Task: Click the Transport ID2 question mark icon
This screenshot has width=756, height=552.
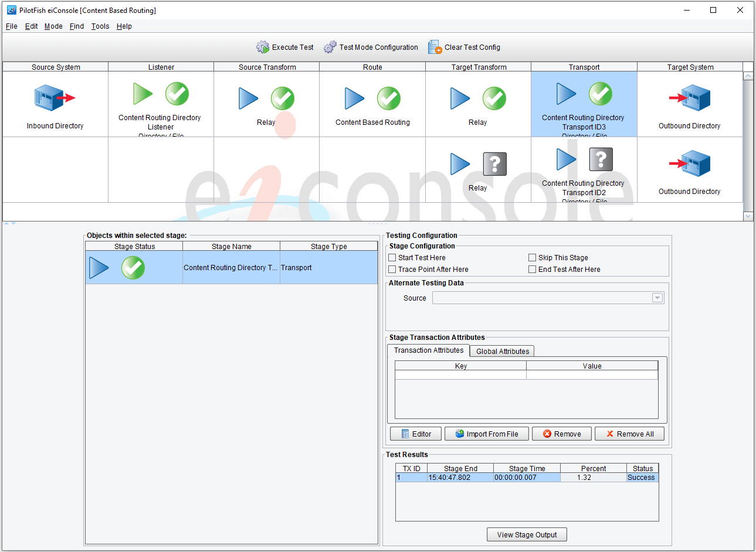Action: (x=601, y=159)
